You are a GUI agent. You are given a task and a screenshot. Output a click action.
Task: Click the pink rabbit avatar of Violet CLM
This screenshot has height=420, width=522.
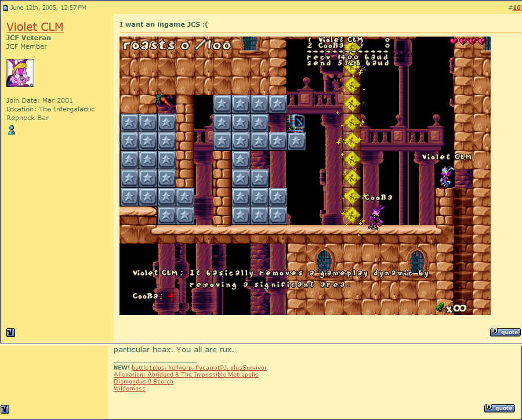(x=20, y=73)
